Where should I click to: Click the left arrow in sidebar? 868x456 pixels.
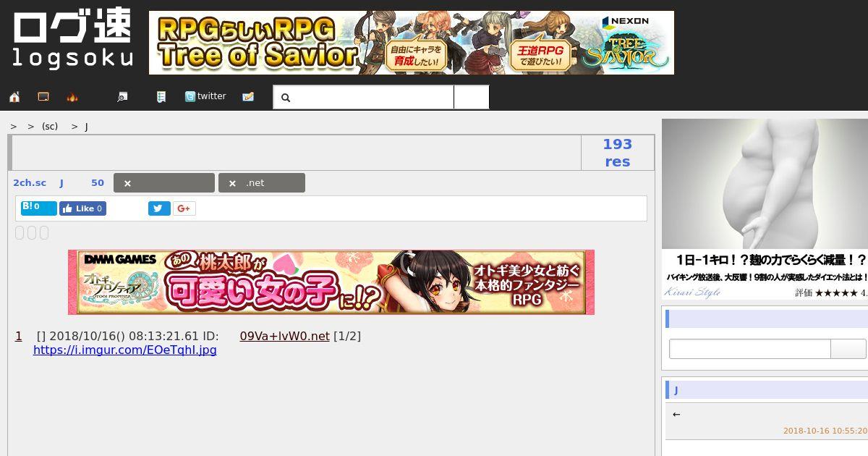676,414
